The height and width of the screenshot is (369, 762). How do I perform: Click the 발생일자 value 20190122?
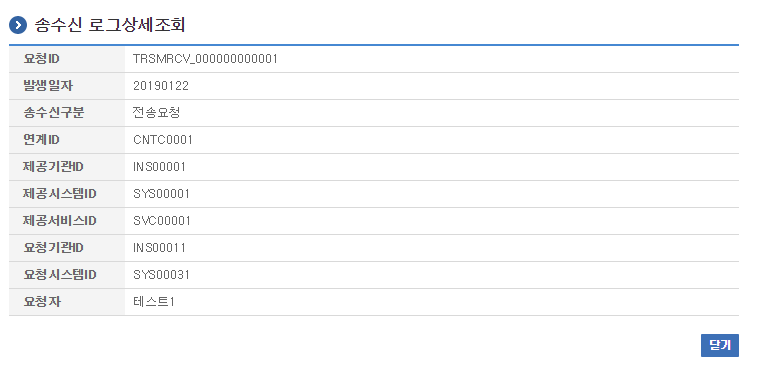click(161, 86)
